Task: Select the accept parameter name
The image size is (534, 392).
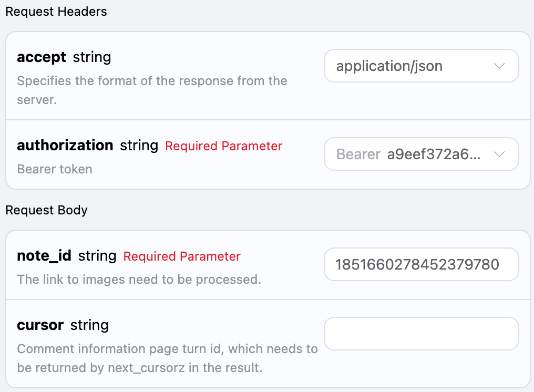Action: click(42, 57)
